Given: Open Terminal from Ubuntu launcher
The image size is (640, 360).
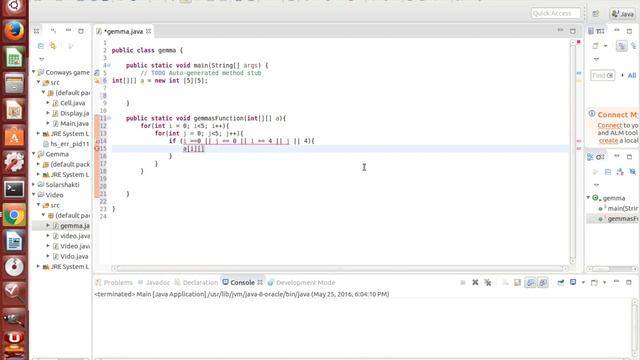Looking at the screenshot, I should (x=14, y=189).
